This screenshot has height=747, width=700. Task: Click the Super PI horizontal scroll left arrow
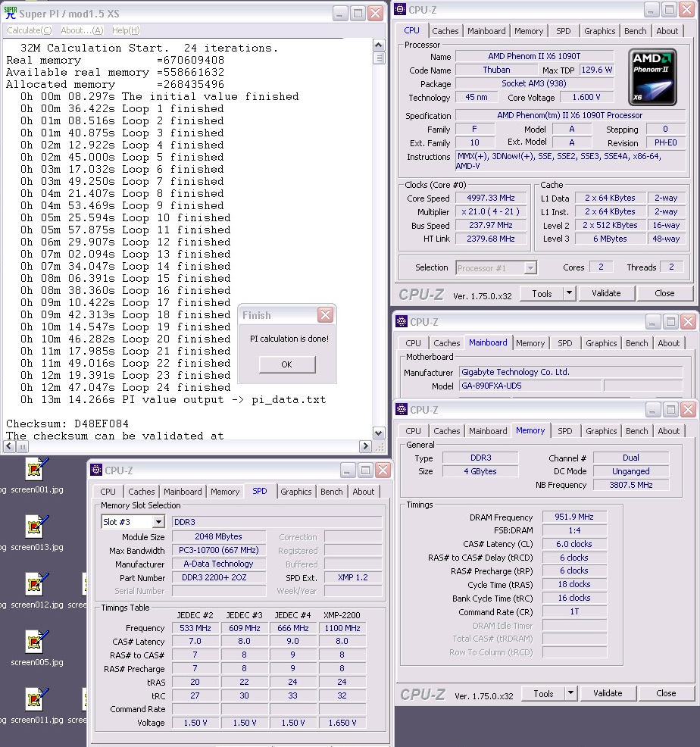click(9, 446)
